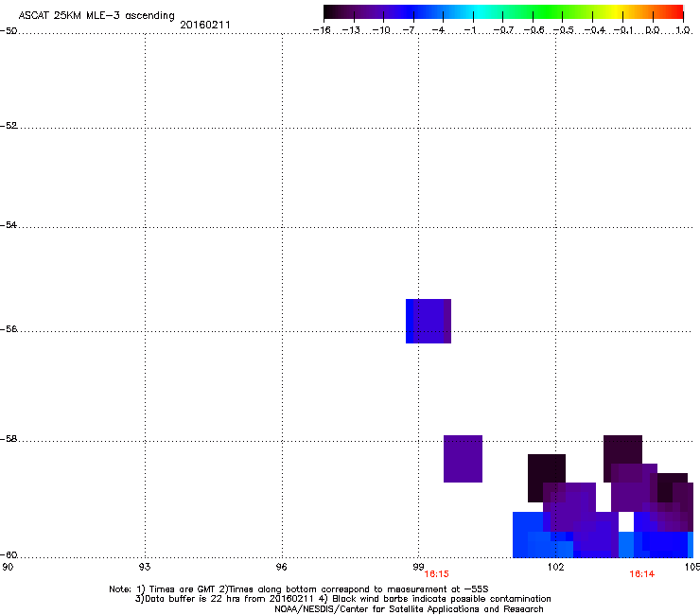700x615 pixels.
Task: Click the NOAA/NESDIS credit line
Action: coord(409,609)
